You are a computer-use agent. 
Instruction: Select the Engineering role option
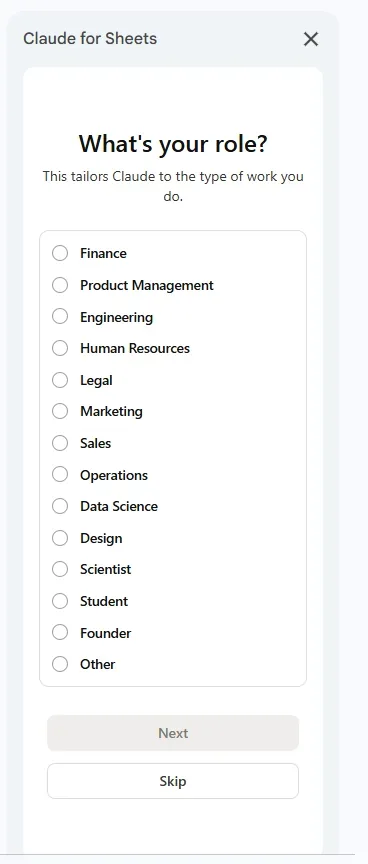tap(60, 317)
